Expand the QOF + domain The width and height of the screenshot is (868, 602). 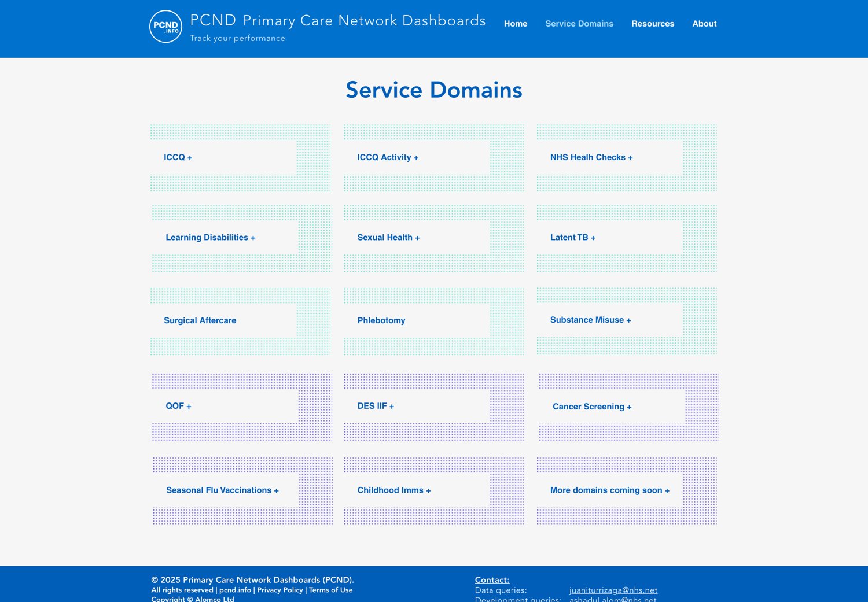coord(178,406)
